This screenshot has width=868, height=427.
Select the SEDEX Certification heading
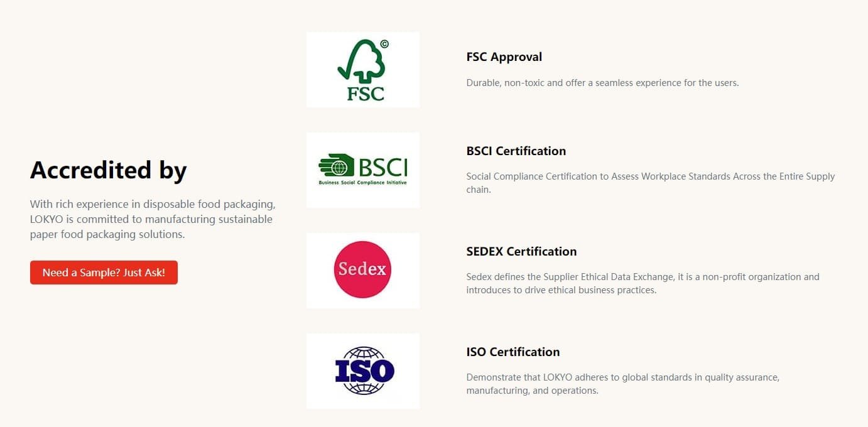(521, 251)
